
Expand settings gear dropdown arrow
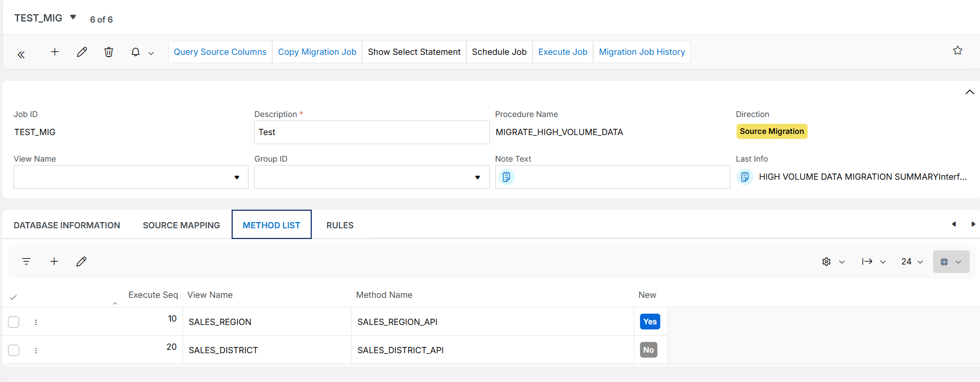pos(842,262)
